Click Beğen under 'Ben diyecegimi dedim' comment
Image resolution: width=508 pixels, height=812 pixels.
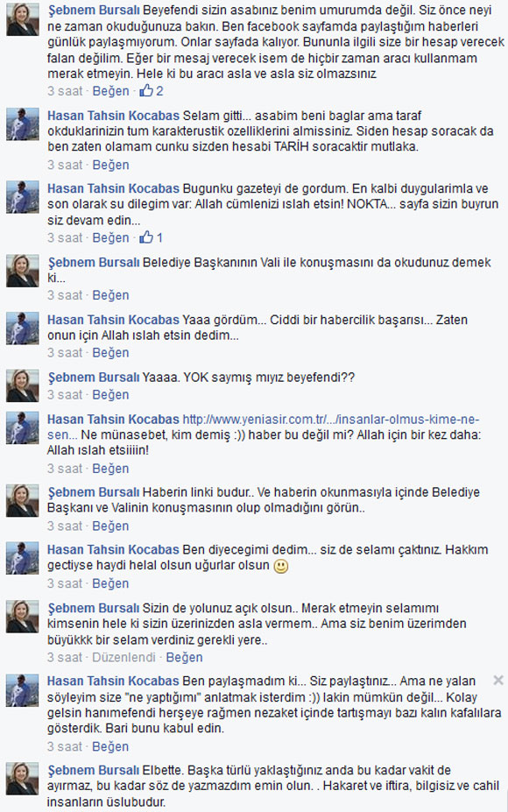(x=111, y=583)
